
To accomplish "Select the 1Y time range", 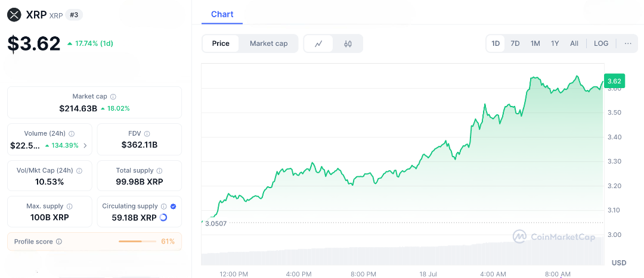I will pos(555,43).
